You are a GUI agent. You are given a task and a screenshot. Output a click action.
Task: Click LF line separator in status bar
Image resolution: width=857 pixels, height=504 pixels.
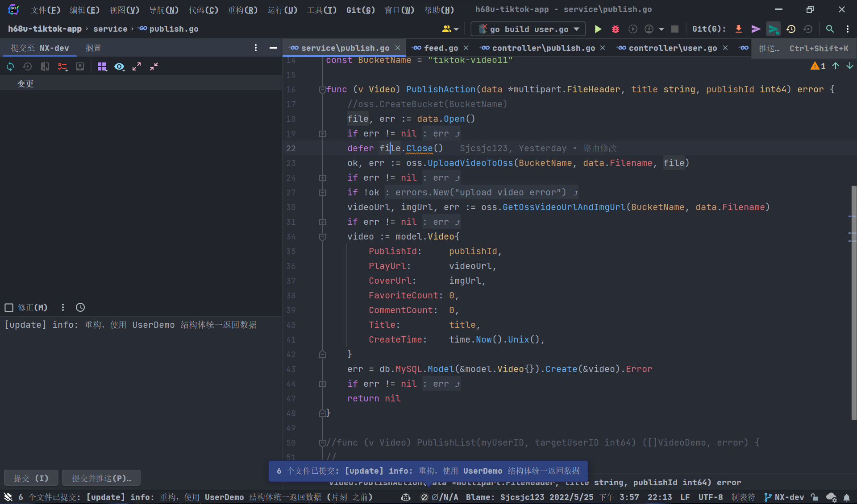click(x=685, y=497)
